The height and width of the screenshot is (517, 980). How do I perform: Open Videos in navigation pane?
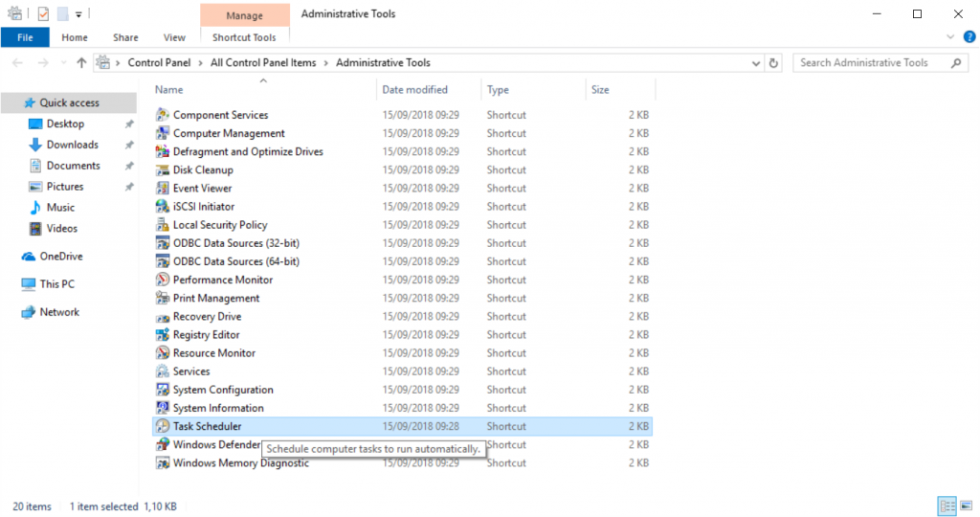62,228
